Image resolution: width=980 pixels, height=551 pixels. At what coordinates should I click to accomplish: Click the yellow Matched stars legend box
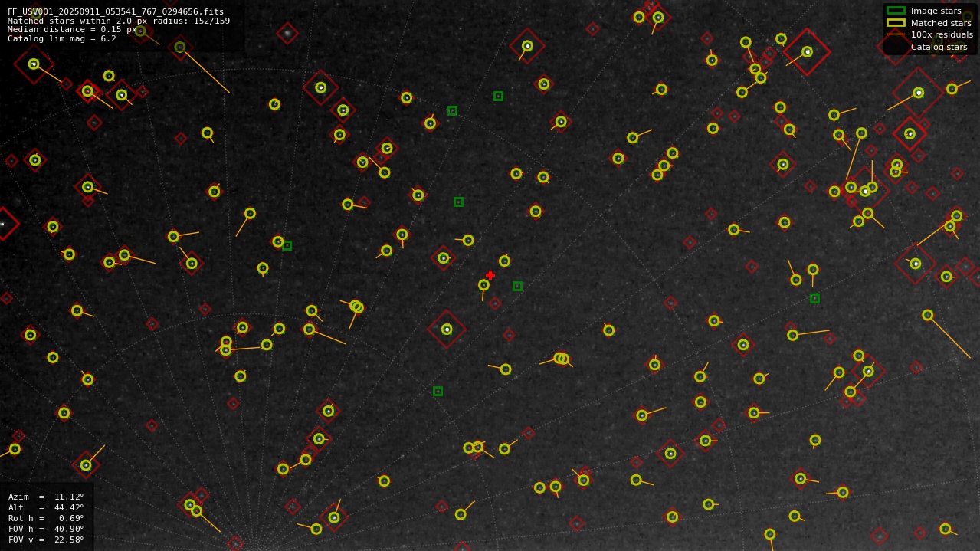coord(896,23)
